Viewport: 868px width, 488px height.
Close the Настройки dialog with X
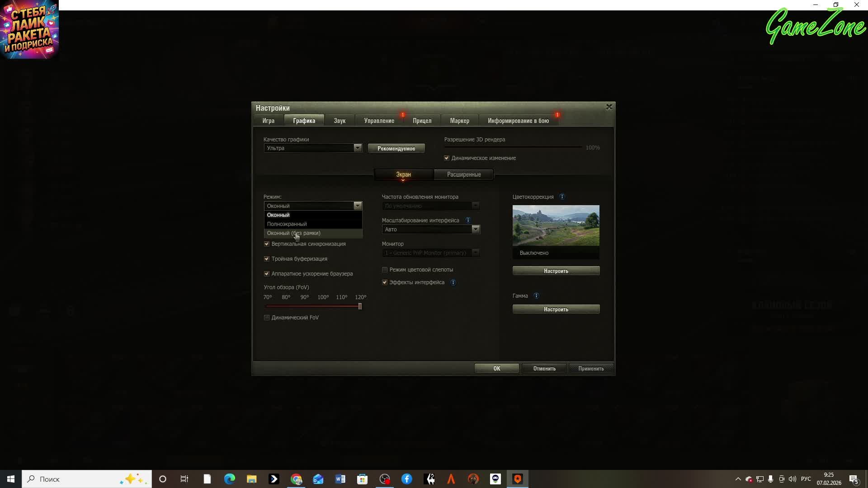[x=609, y=107]
